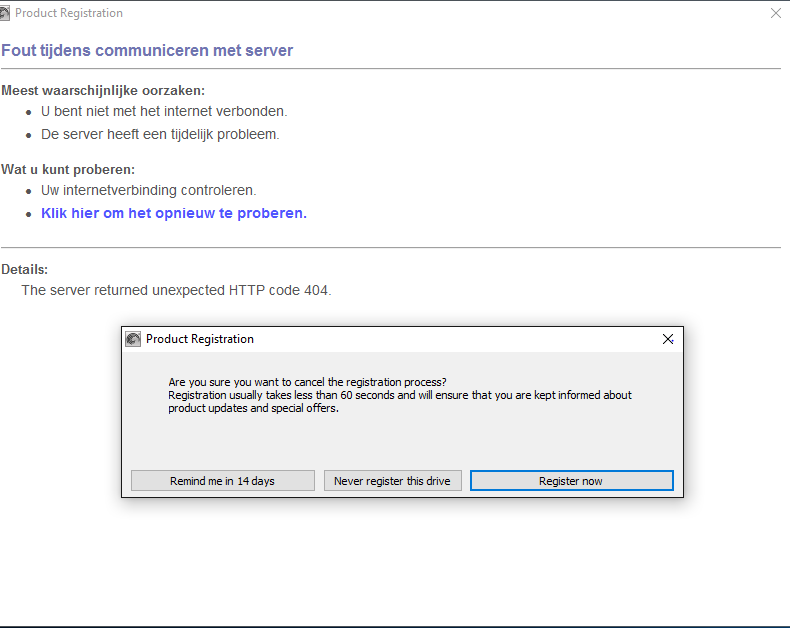Choose Remind me in 14 days
790x628 pixels.
click(222, 481)
